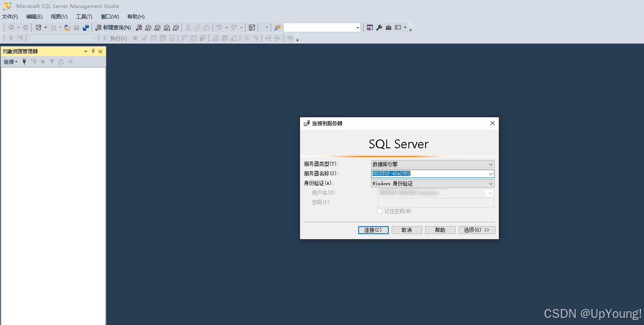
Task: Expand the 服务器名称 combo box arrow
Action: coord(490,174)
